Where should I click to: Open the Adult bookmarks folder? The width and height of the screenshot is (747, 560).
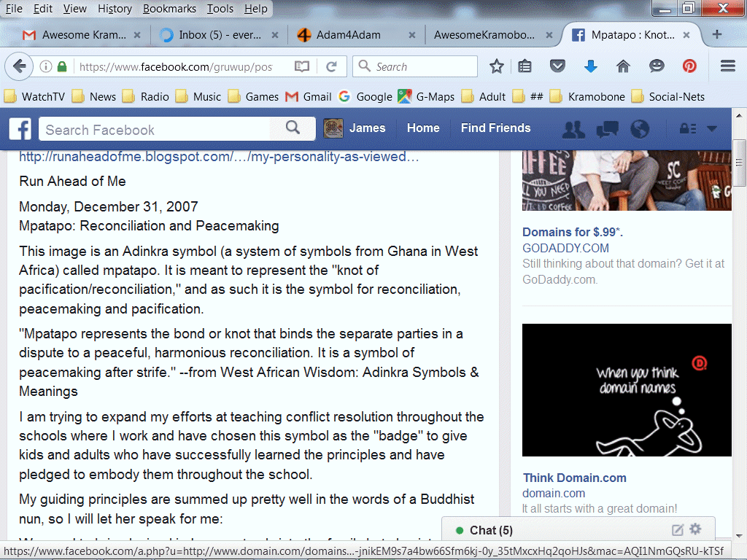pos(484,97)
